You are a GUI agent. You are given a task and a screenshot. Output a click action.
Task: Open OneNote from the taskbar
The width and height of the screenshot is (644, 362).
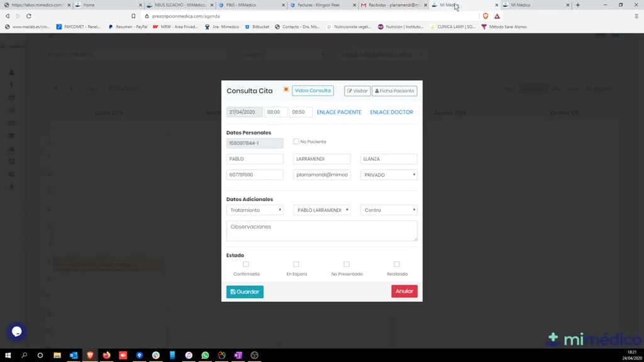tap(238, 355)
